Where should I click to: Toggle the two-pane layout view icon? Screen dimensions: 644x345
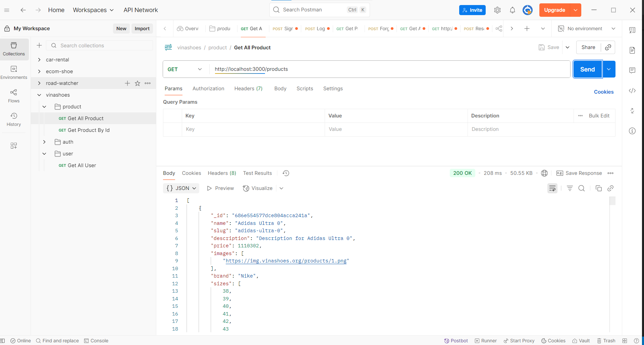(x=625, y=341)
